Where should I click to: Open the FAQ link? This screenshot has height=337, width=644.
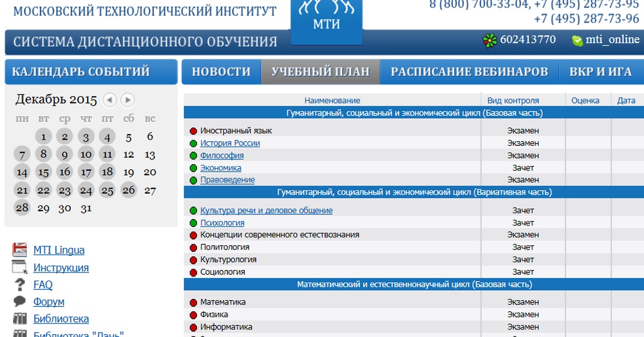click(43, 284)
